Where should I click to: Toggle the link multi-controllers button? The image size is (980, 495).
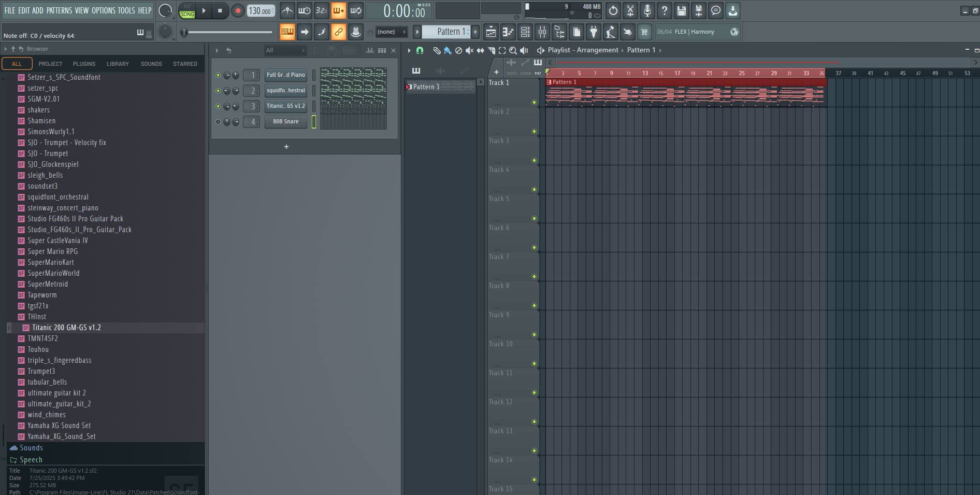pos(339,32)
